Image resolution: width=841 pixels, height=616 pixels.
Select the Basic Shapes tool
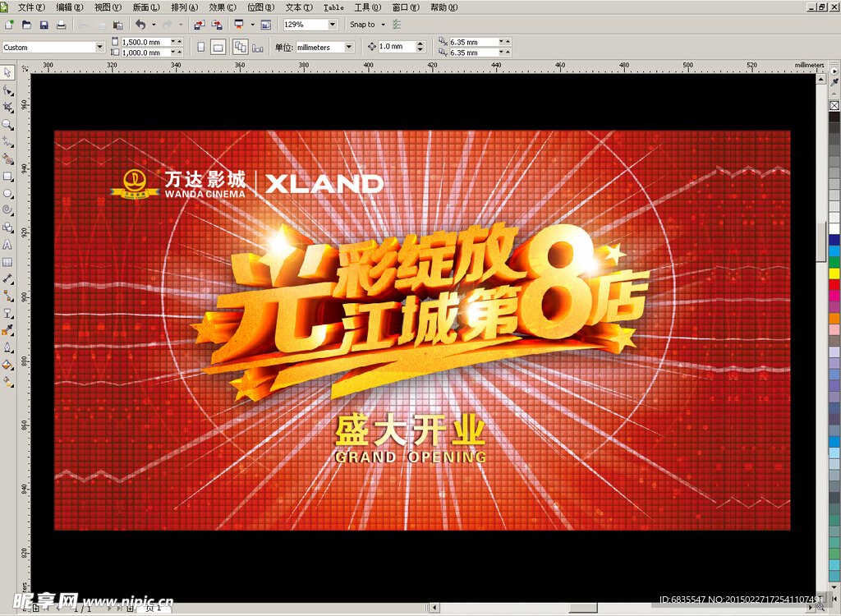point(7,227)
